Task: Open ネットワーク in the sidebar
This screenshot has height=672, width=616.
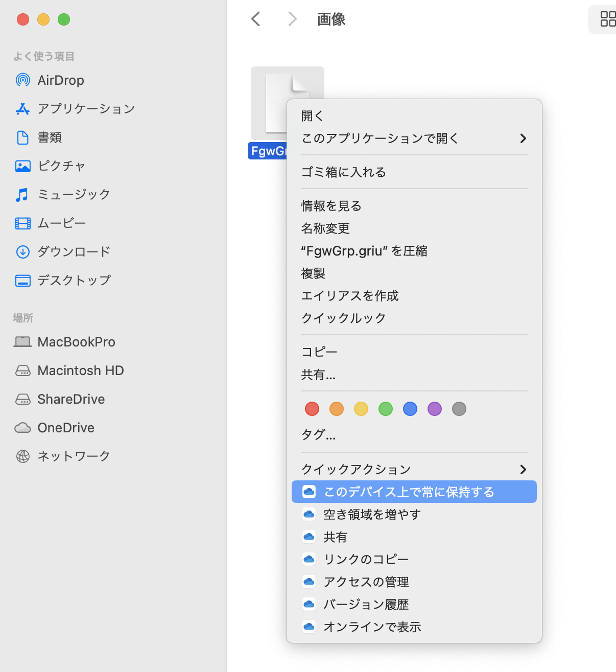Action: tap(74, 456)
